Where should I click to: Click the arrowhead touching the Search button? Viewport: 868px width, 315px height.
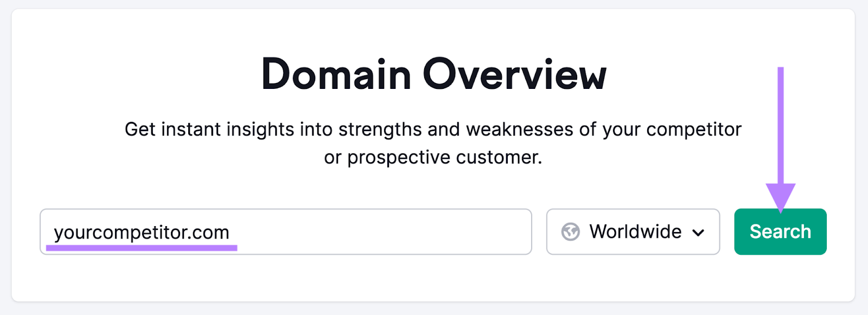coord(781,198)
